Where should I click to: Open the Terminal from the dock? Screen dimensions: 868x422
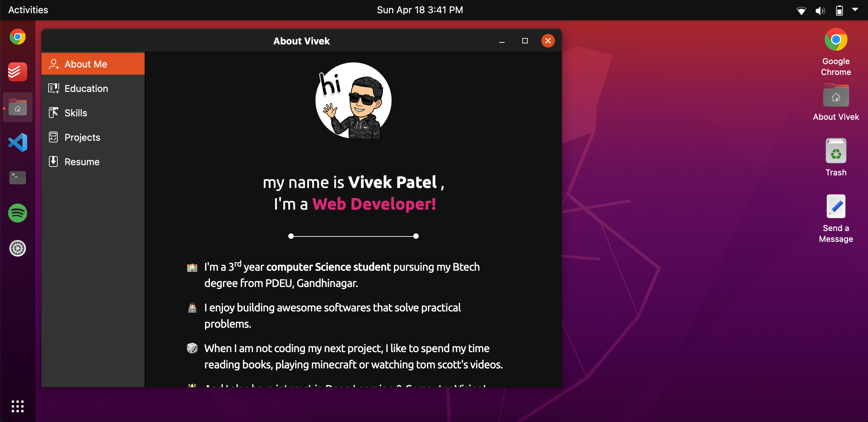[x=18, y=178]
